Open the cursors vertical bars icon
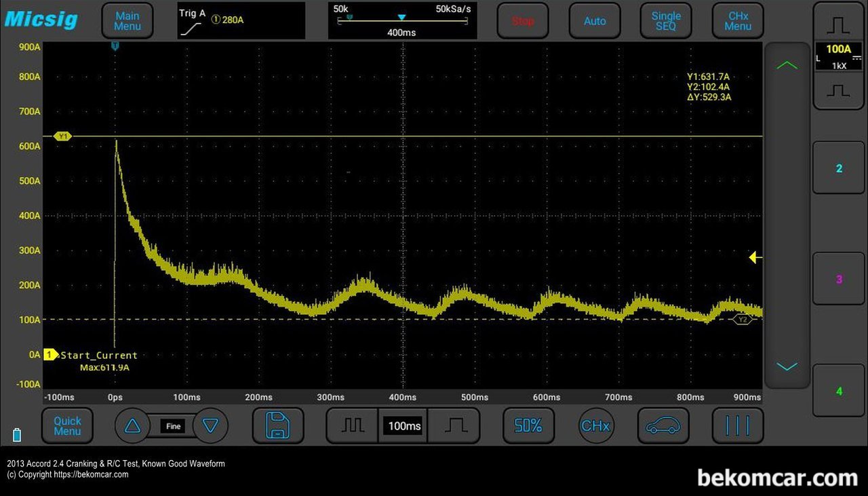Viewport: 868px width, 496px height. pos(738,425)
